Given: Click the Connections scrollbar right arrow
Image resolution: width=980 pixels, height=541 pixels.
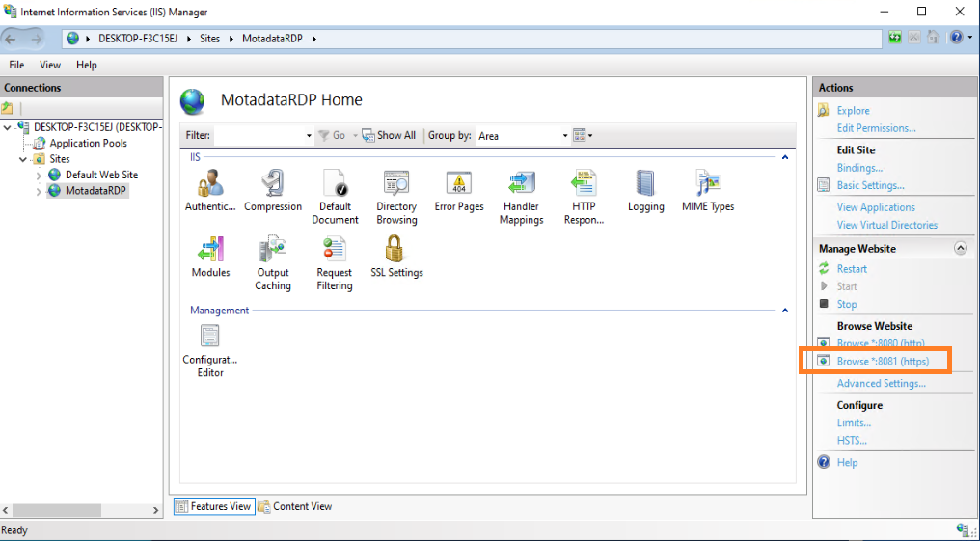Looking at the screenshot, I should click(x=156, y=510).
